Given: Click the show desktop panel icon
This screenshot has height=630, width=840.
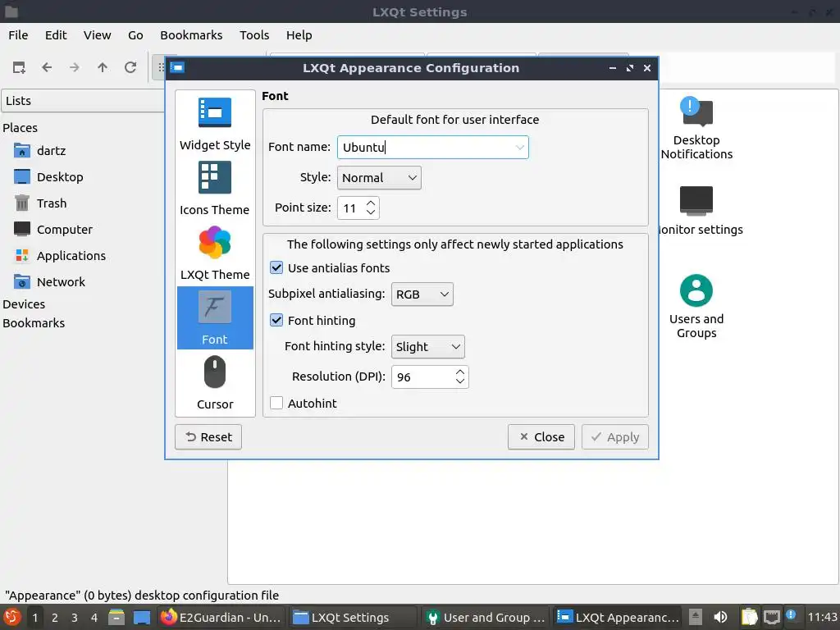Looking at the screenshot, I should (142, 617).
